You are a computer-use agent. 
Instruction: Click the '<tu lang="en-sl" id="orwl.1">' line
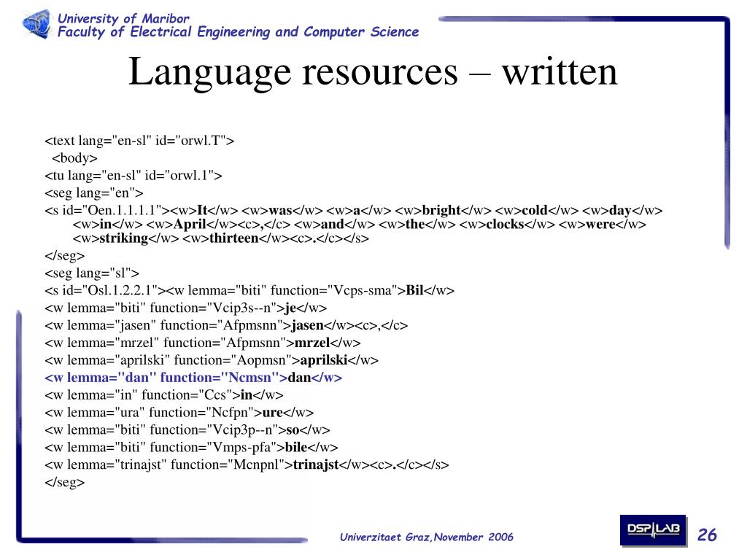point(133,176)
